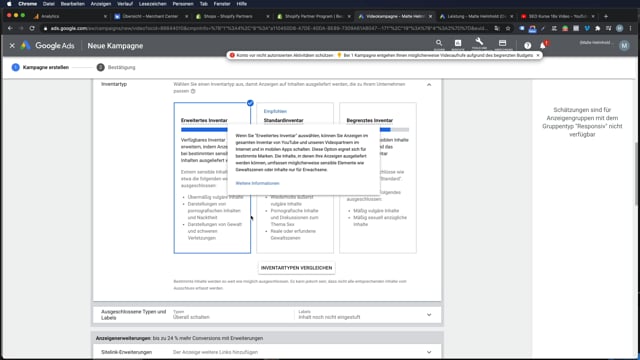Open the wrench tools and settings menu
Image resolution: width=640 pixels, height=360 pixels.
pyautogui.click(x=479, y=42)
